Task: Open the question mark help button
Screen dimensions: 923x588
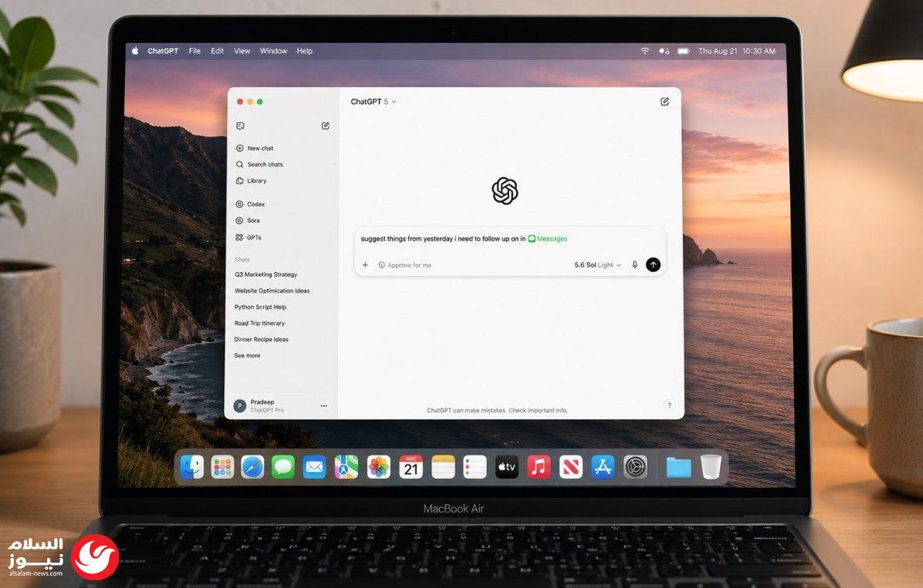Action: 669,405
